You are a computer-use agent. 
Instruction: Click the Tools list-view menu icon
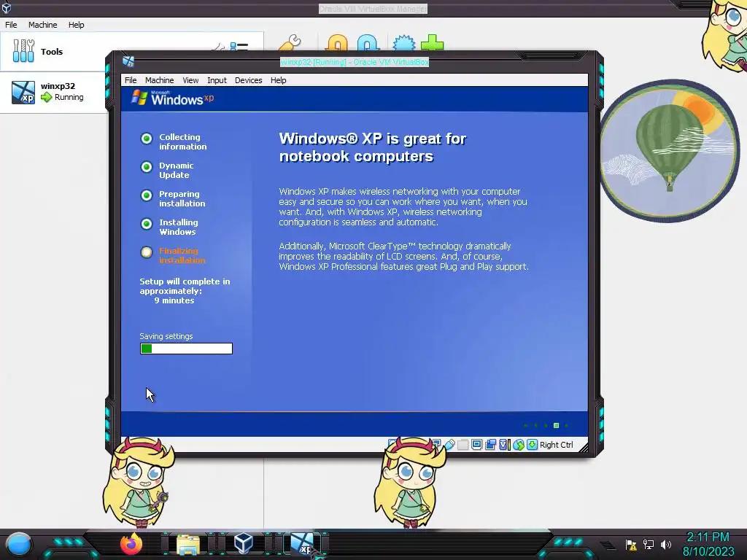[x=239, y=46]
